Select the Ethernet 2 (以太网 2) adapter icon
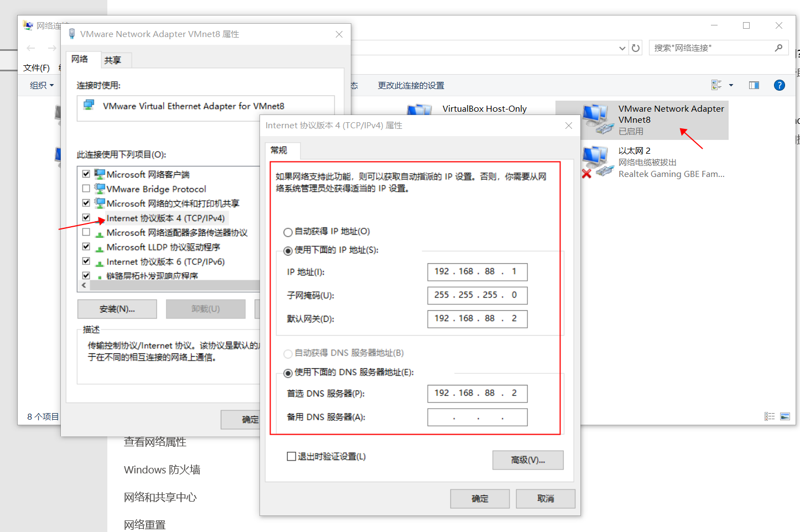Screen dimensions: 800x532 (598, 162)
